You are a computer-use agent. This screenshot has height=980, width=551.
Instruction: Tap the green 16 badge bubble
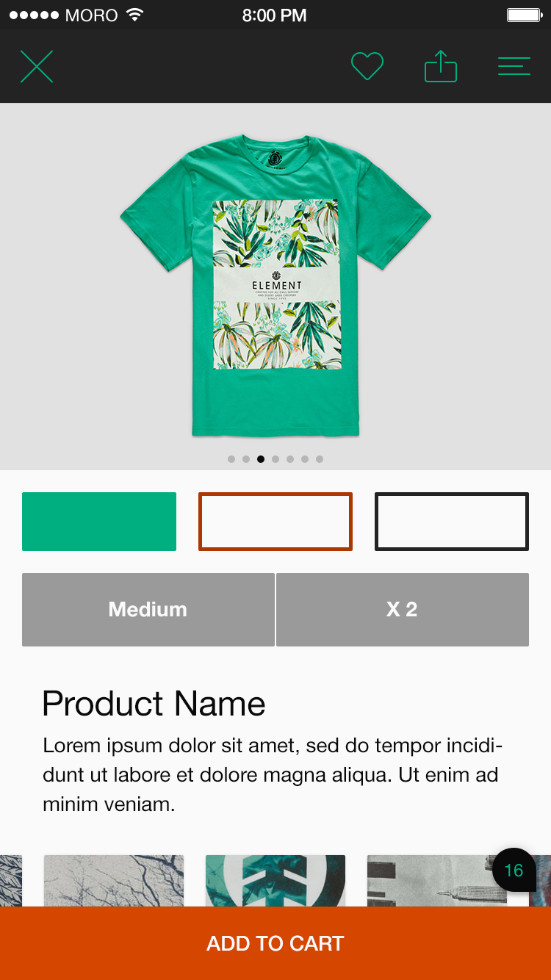tap(514, 871)
